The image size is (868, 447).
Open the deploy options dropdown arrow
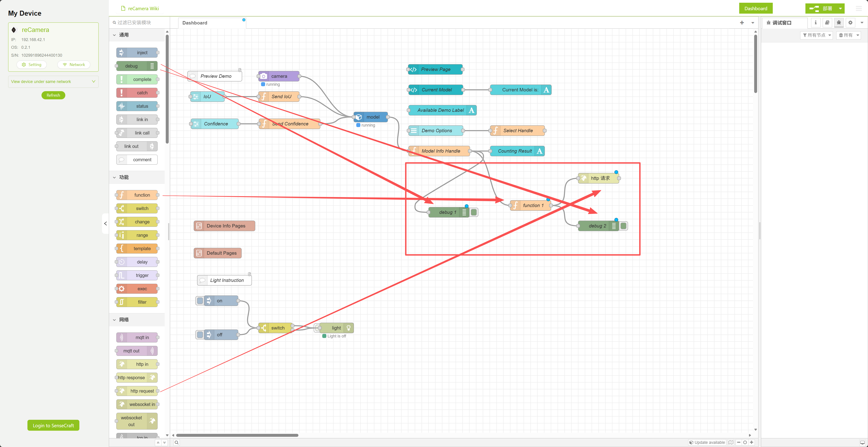(840, 8)
